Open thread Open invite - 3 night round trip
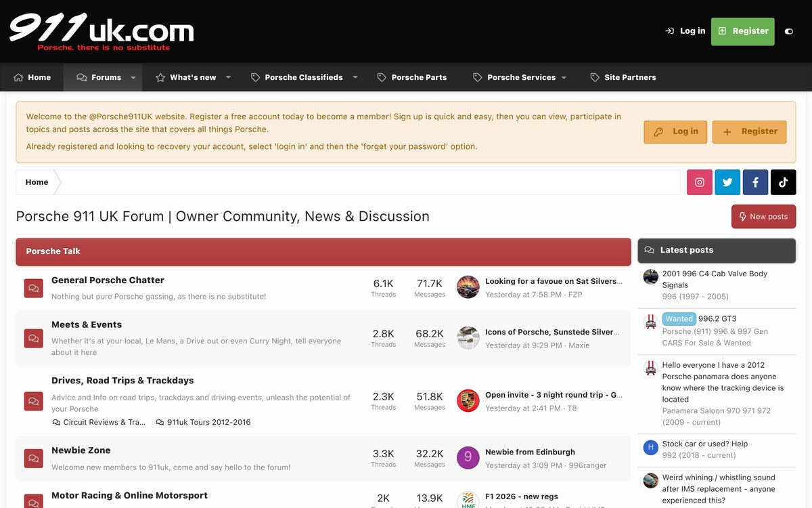 pyautogui.click(x=554, y=395)
